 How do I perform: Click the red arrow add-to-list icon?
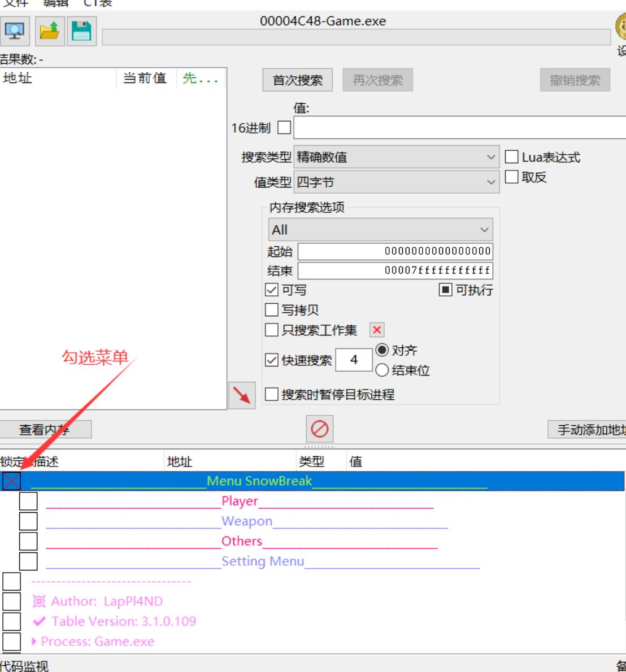[x=242, y=395]
